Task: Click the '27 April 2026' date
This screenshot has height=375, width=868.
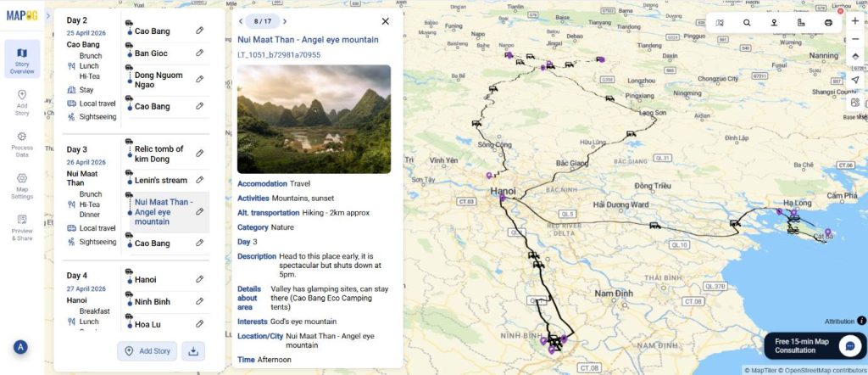Action: click(x=86, y=288)
